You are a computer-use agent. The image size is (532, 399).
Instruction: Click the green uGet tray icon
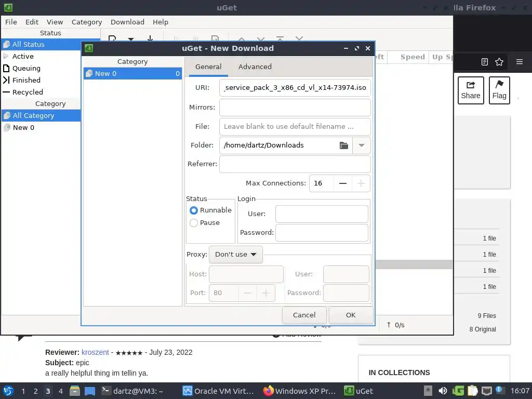458,391
